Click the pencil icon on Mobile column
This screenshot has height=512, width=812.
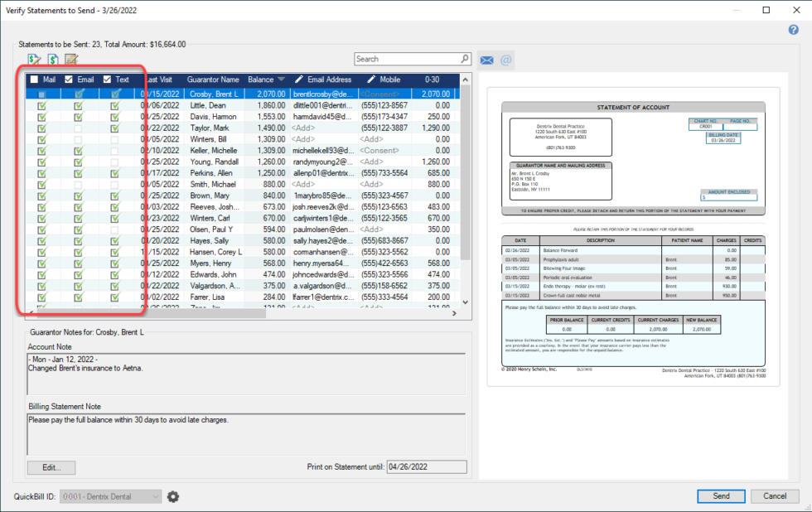pos(371,80)
